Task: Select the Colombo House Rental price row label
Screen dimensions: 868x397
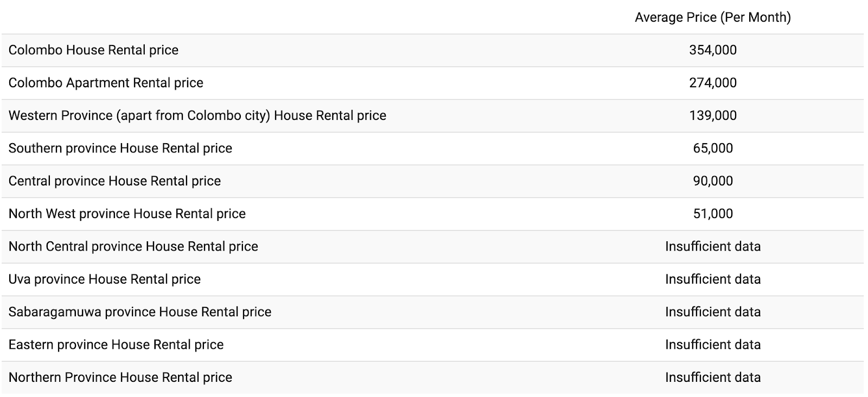Action: click(93, 50)
